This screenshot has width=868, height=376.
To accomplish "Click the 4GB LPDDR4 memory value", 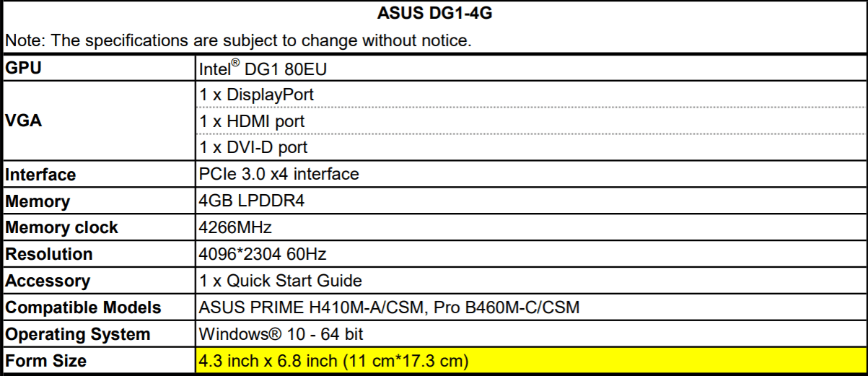I will tap(251, 201).
